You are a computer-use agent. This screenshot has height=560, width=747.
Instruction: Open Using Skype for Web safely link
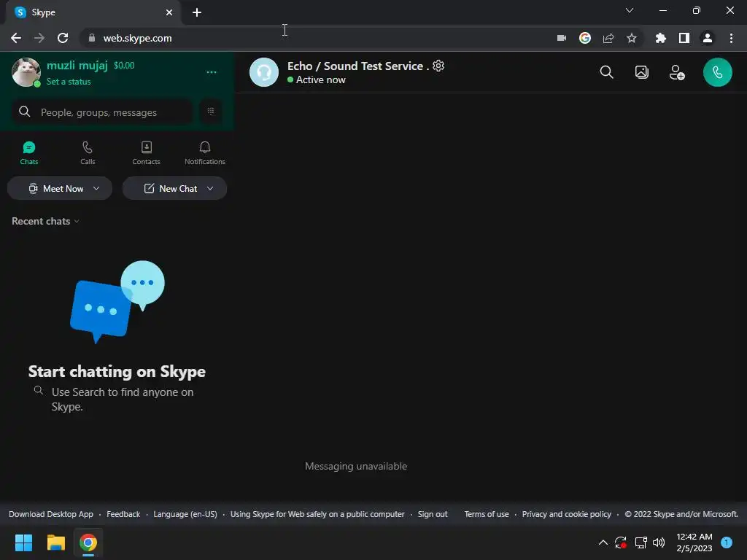pyautogui.click(x=317, y=514)
